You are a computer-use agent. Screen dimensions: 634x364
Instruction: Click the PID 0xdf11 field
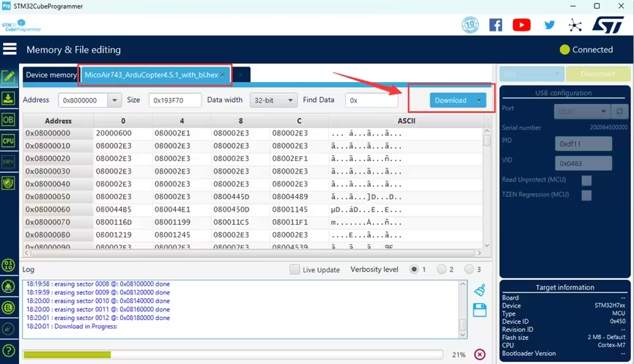click(583, 144)
